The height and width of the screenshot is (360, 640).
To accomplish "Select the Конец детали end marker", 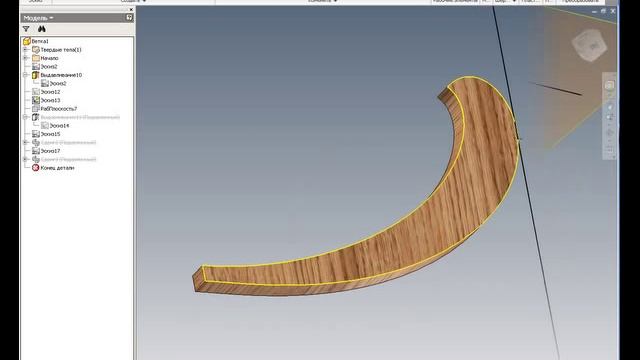I will click(x=53, y=168).
